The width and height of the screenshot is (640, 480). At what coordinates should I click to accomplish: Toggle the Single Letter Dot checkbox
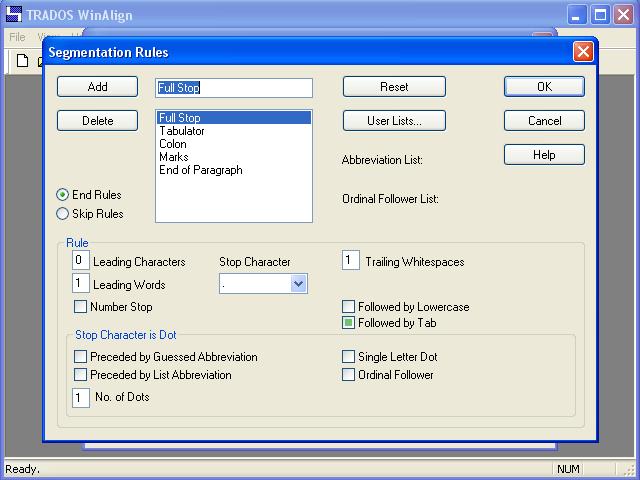click(x=349, y=357)
